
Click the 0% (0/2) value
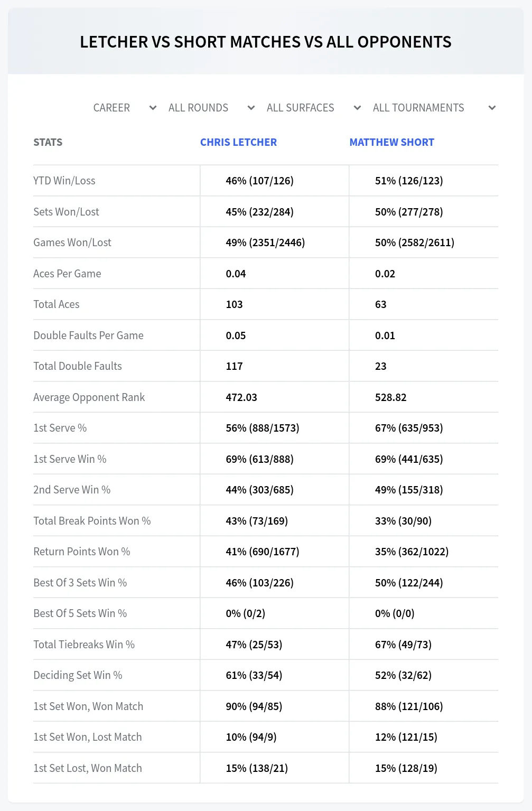pos(245,613)
